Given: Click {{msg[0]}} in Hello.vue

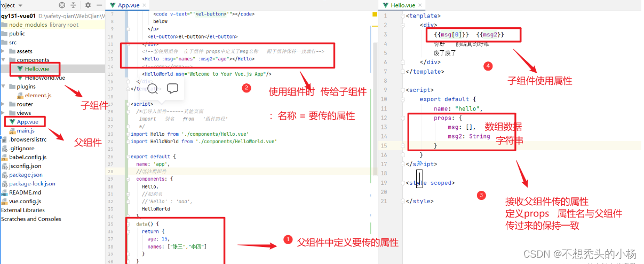Looking at the screenshot, I should coord(451,34).
